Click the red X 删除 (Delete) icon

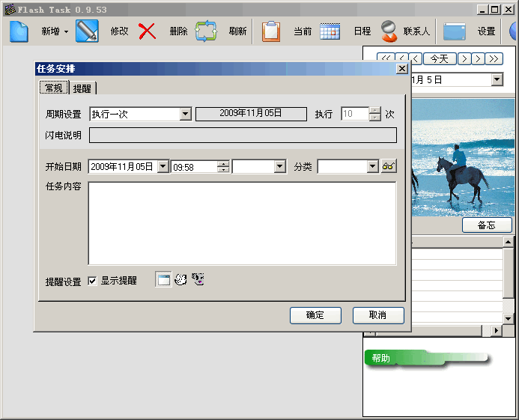point(148,31)
